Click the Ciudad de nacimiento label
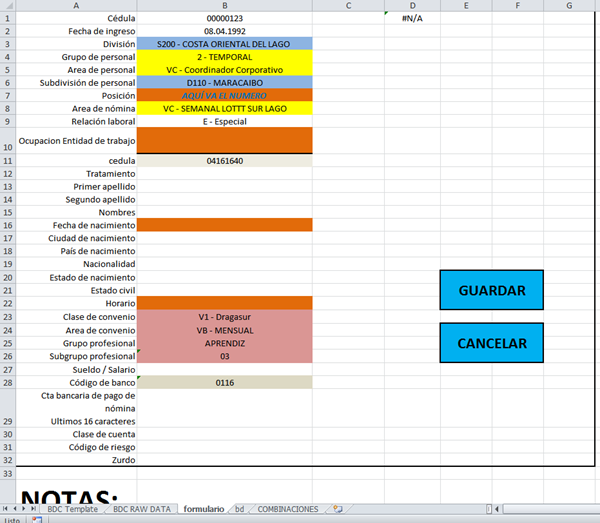This screenshot has width=600, height=523. pyautogui.click(x=91, y=238)
